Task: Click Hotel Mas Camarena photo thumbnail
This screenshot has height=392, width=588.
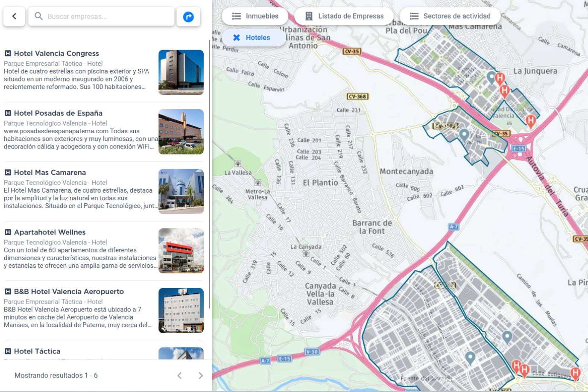Action: (x=181, y=191)
